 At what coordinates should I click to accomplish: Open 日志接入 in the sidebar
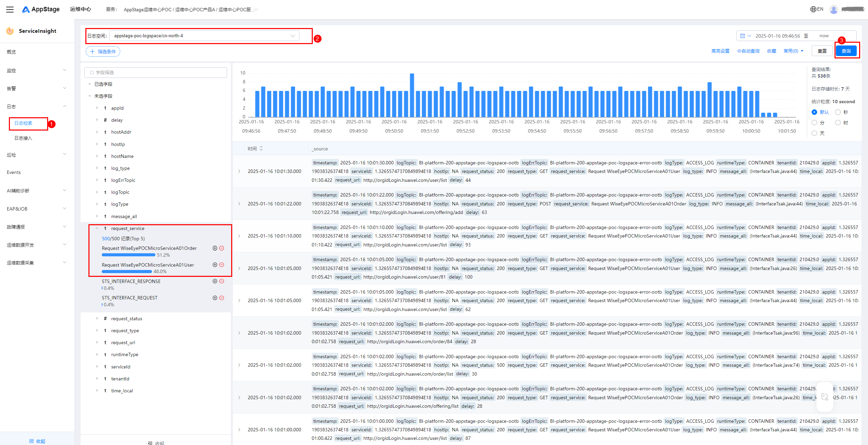pos(23,138)
